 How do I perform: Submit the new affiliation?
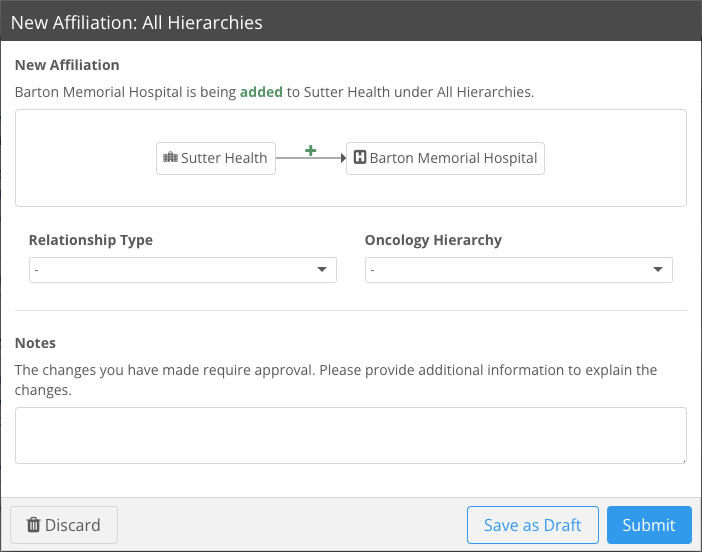[x=648, y=525]
